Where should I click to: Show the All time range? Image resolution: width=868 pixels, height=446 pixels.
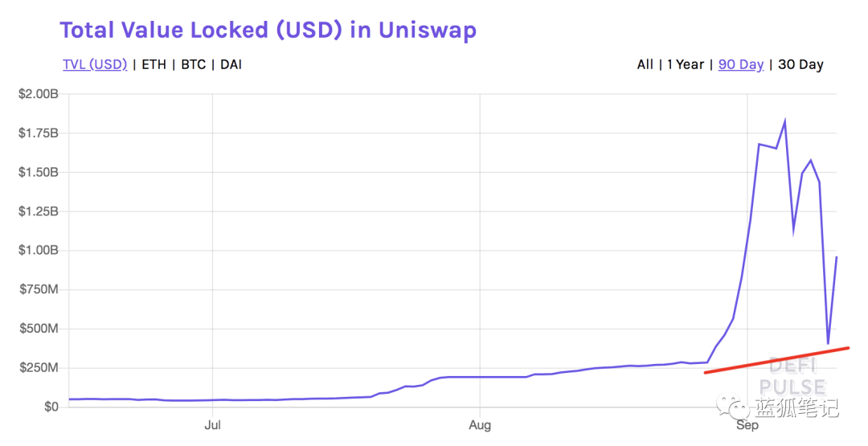pyautogui.click(x=645, y=64)
